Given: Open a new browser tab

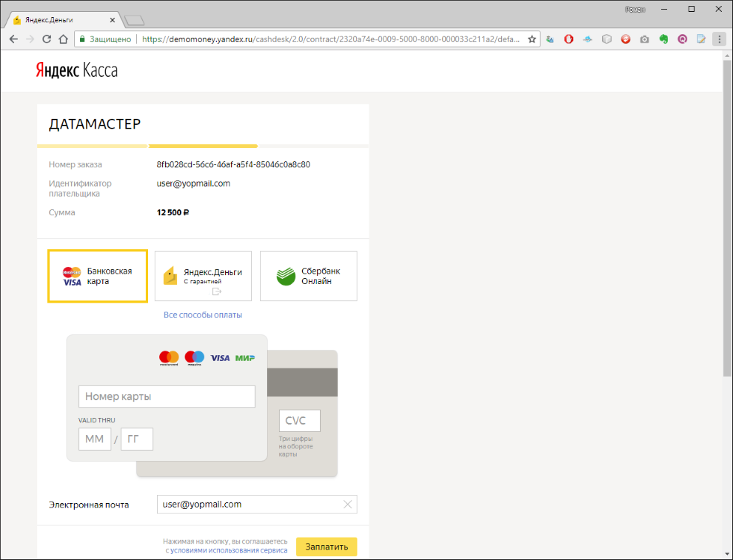Looking at the screenshot, I should (x=135, y=21).
